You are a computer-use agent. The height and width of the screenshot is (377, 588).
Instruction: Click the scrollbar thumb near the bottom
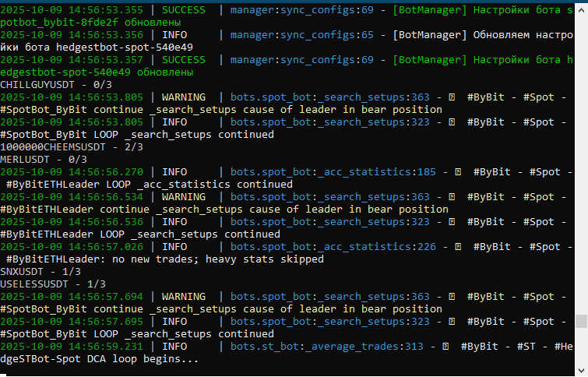click(581, 322)
